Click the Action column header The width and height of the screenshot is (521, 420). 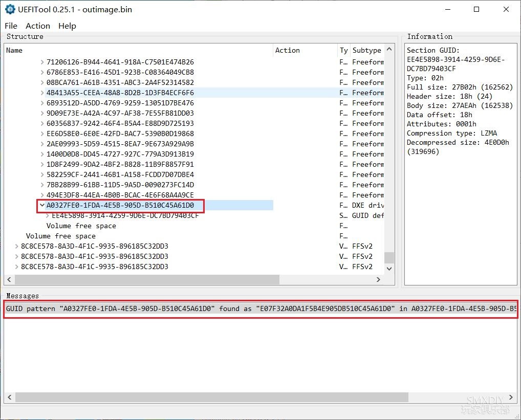click(x=305, y=50)
